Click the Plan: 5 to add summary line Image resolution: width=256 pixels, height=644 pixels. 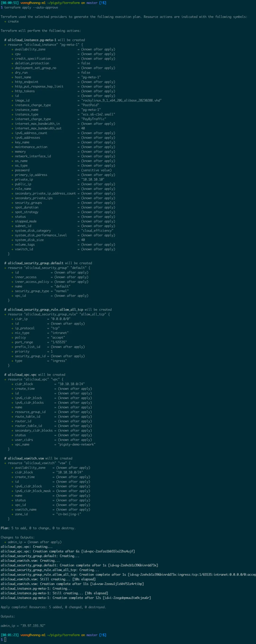pos(38,528)
